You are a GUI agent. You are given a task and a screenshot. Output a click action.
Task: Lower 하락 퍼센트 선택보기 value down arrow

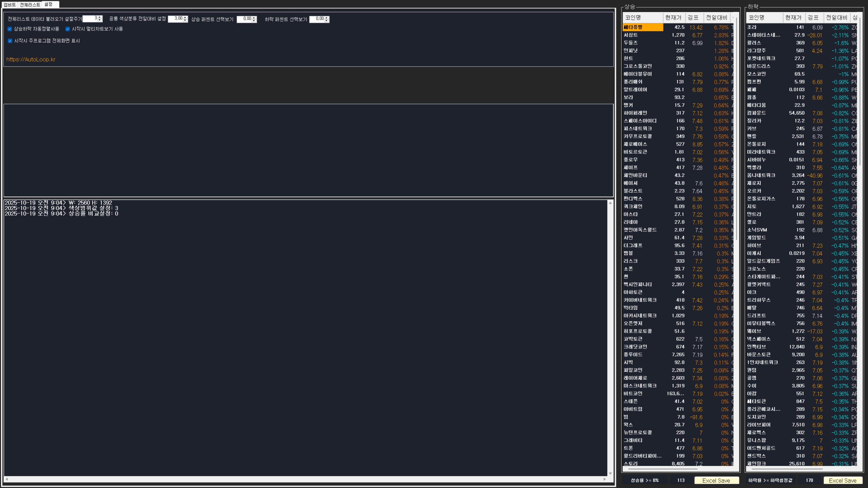click(326, 21)
